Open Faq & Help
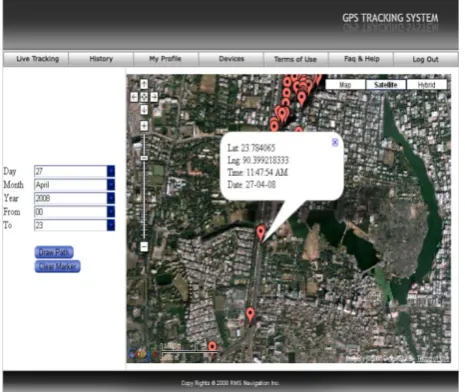The height and width of the screenshot is (392, 465). click(362, 59)
